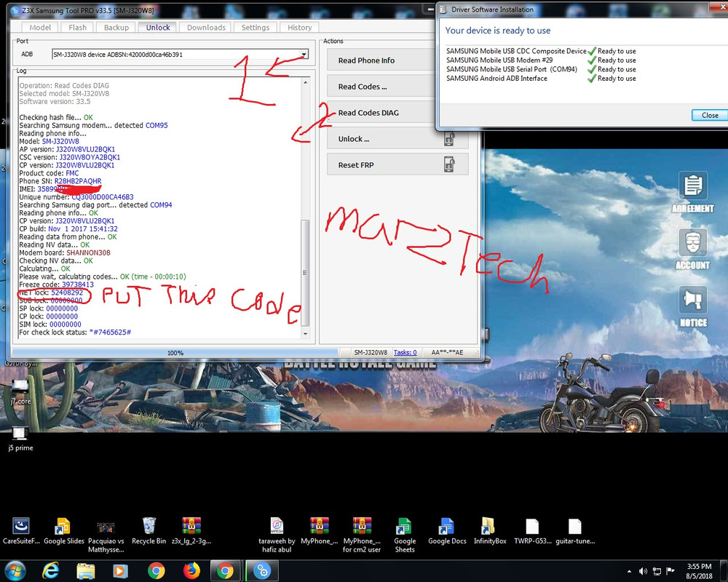Open the History tab

pos(299,28)
